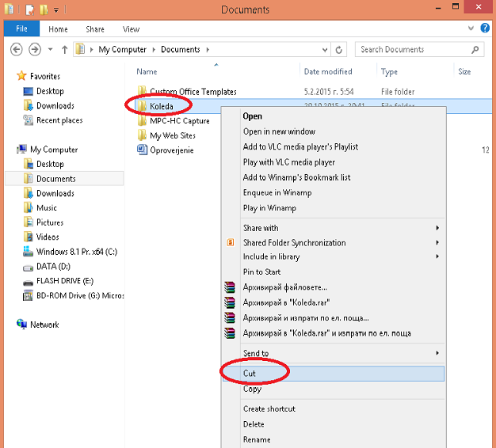This screenshot has width=496, height=448.
Task: Choose Cut from the context menu
Action: [250, 373]
